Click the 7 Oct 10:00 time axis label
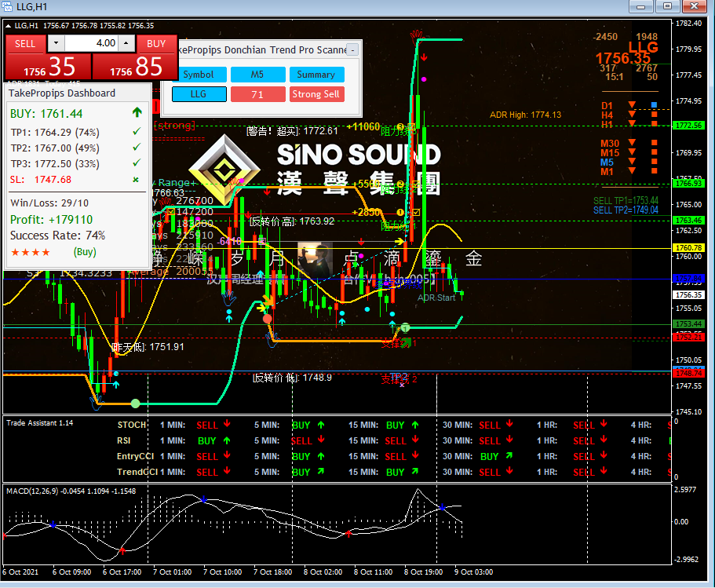This screenshot has width=715, height=588. tap(223, 572)
